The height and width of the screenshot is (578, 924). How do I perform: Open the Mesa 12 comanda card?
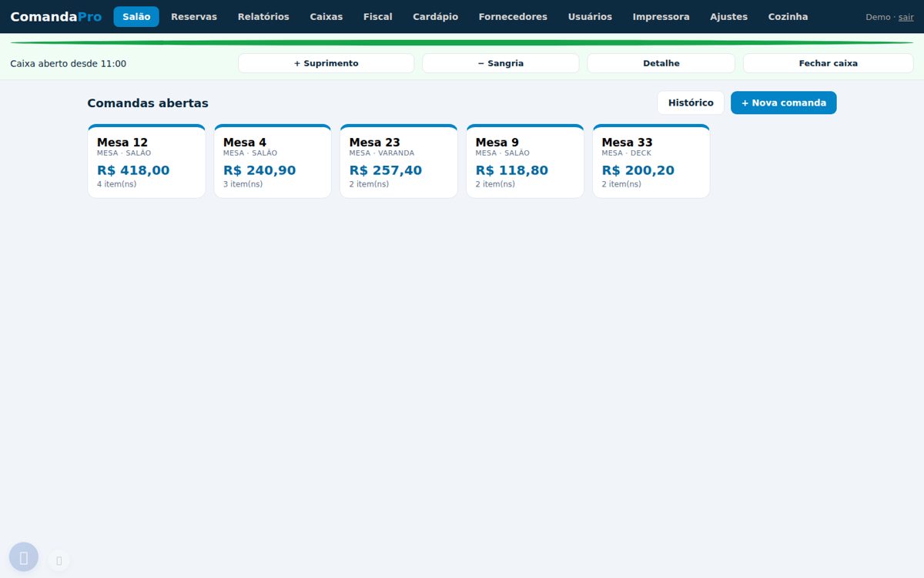pyautogui.click(x=146, y=161)
